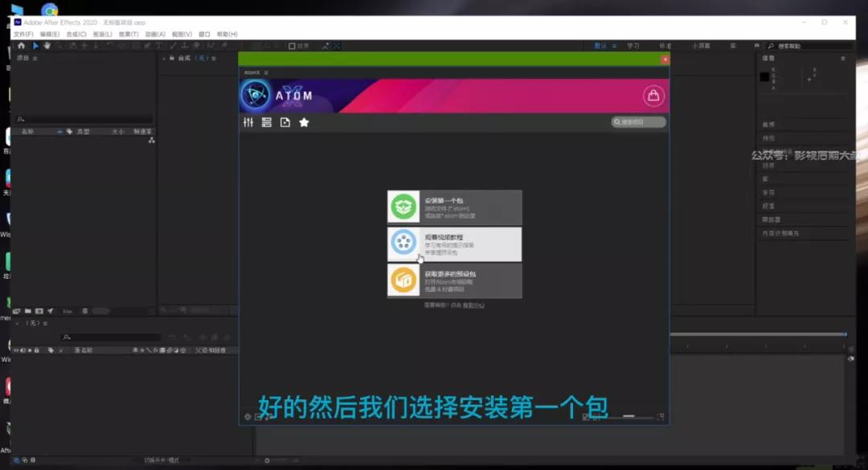Click the account padlock icon in Atom banner
This screenshot has height=470, width=868.
(x=653, y=95)
